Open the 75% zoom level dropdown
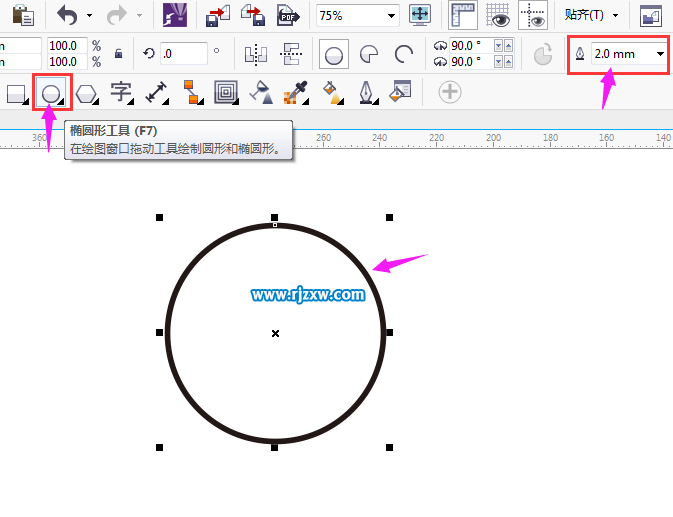 391,16
